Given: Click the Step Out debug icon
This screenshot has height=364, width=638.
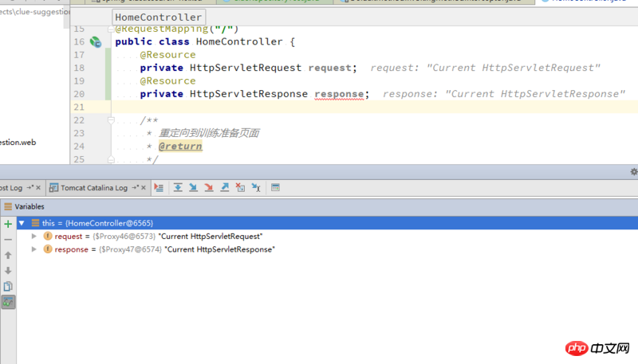Looking at the screenshot, I should pos(225,188).
